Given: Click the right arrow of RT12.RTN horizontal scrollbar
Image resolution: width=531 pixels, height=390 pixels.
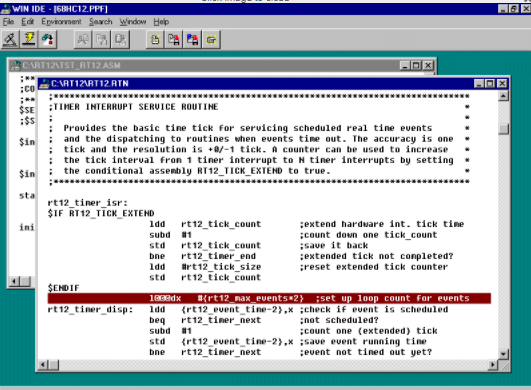Looking at the screenshot, I should [x=493, y=365].
